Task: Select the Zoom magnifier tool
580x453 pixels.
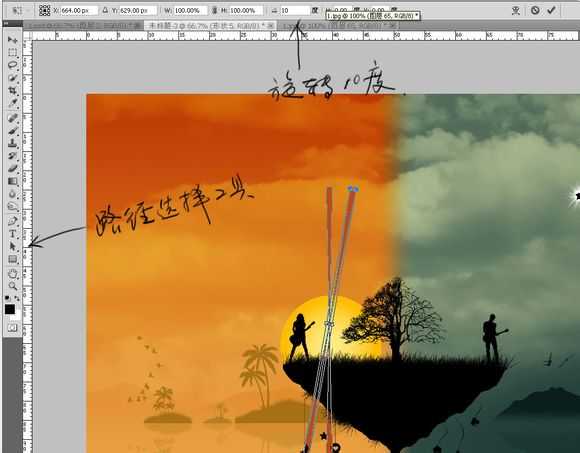Action: (x=13, y=286)
